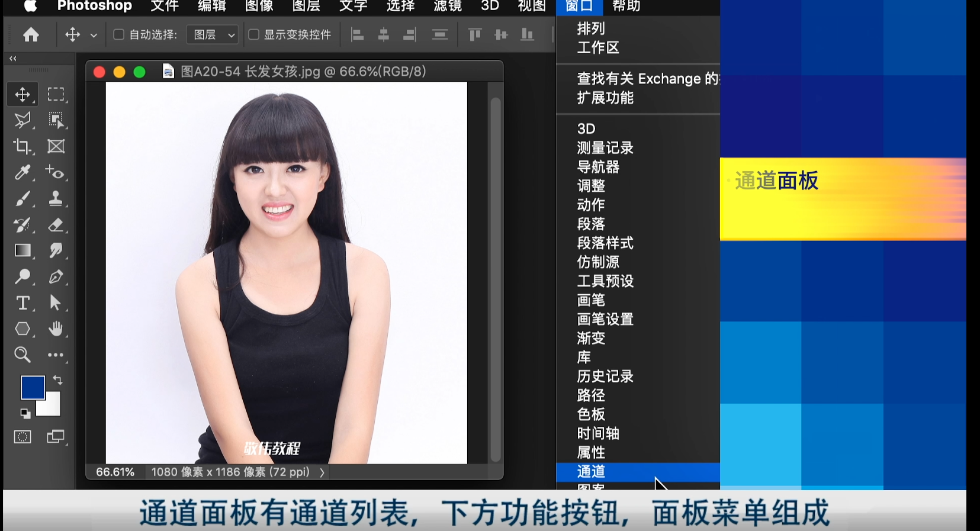Expand the Move tool preset picker arrow
This screenshot has width=980, height=531.
click(94, 36)
